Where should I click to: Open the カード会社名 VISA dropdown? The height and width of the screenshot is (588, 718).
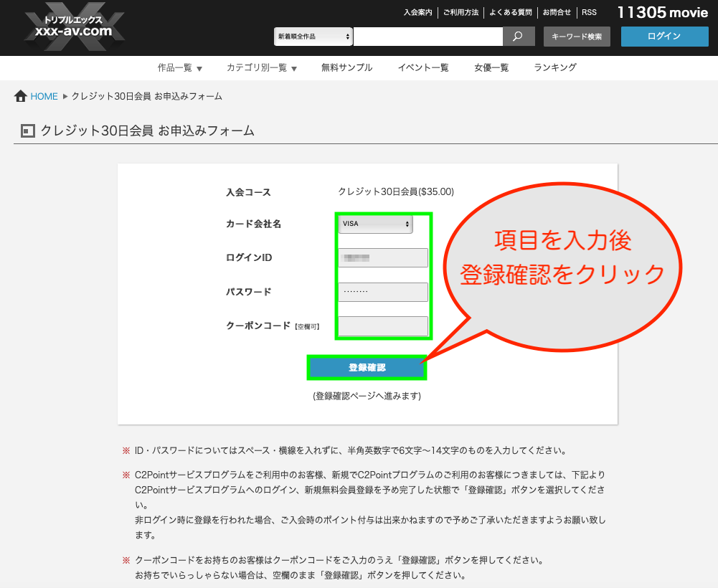pyautogui.click(x=375, y=224)
